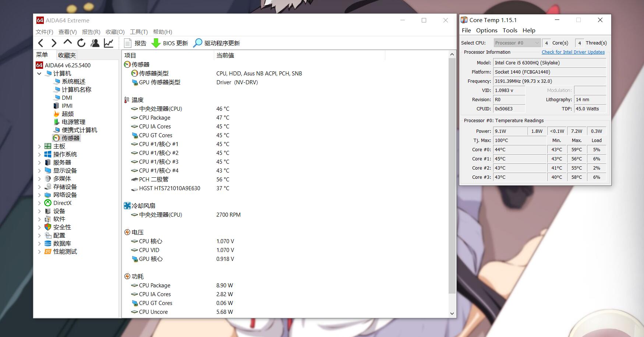644x337 pixels.
Task: Click the up-level arrow in AIDA64 toolbar
Action: (x=68, y=43)
